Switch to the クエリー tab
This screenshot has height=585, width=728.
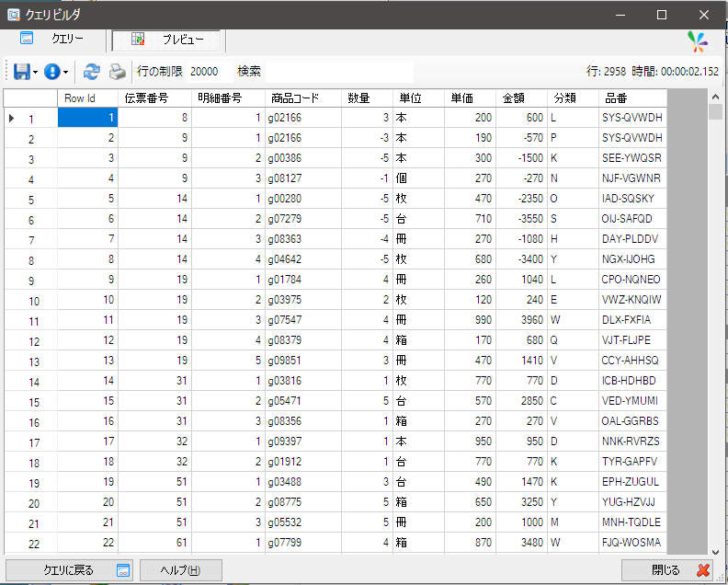(53, 40)
